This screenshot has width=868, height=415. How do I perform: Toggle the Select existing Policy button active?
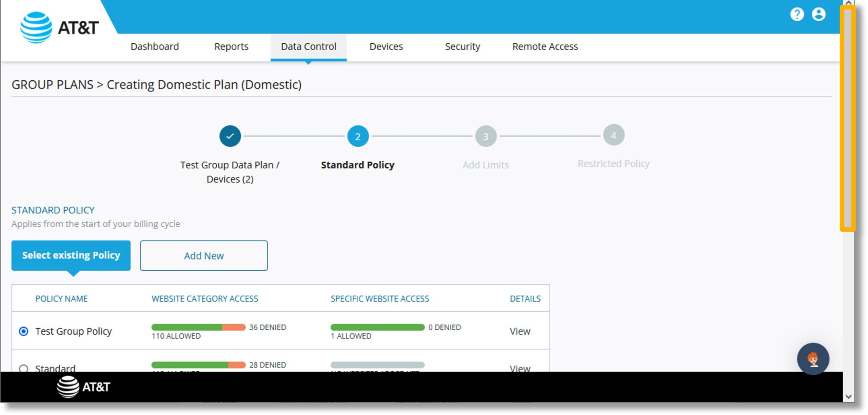pos(71,255)
